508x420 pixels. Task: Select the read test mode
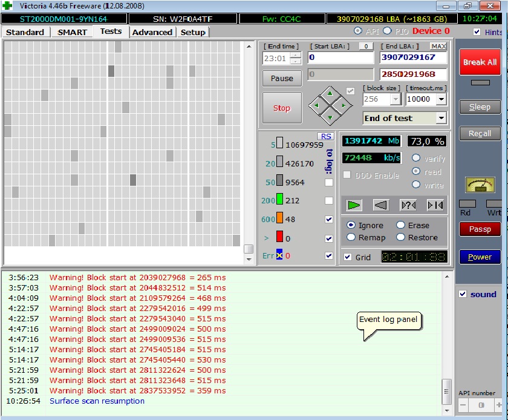click(416, 171)
